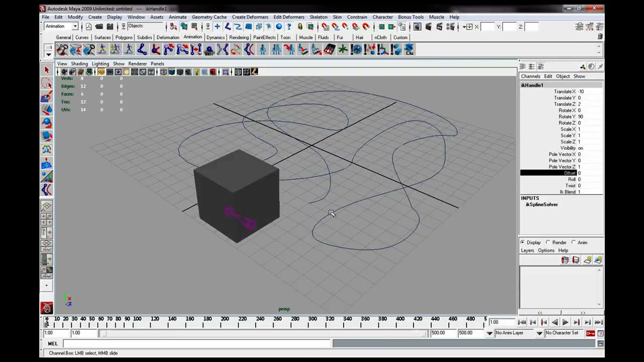
Task: Click the range slider bar handle
Action: pos(105,333)
